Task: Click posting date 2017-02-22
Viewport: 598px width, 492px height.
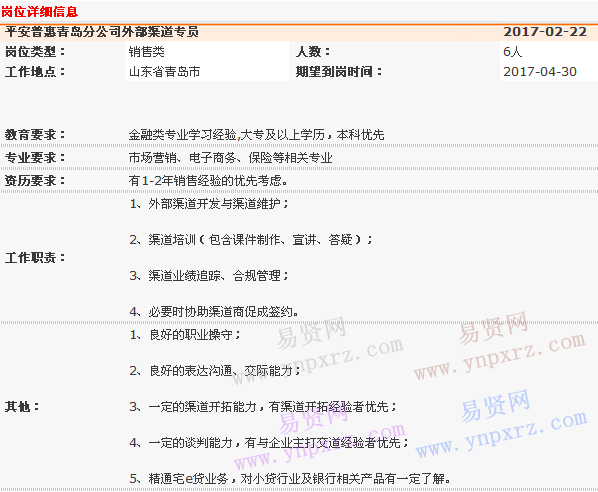Action: coord(545,32)
